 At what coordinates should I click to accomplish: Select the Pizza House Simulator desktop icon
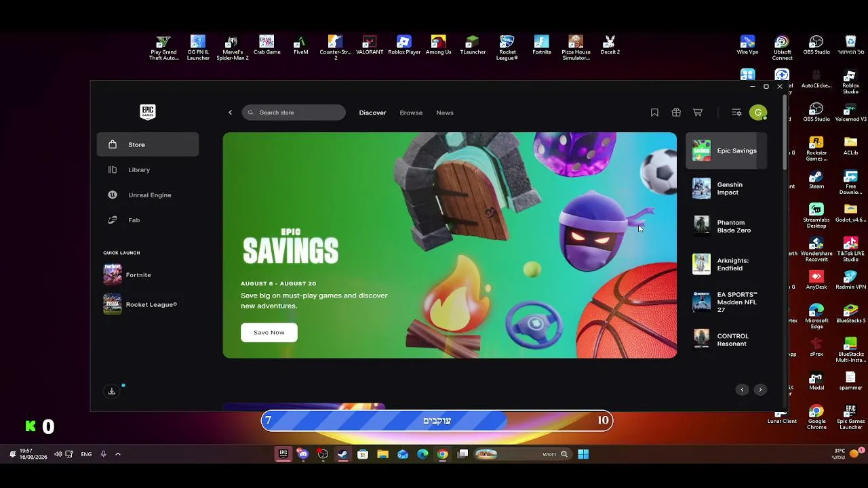click(x=576, y=48)
